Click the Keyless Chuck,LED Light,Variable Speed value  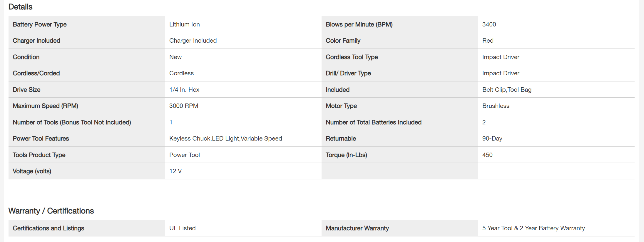[x=225, y=138]
